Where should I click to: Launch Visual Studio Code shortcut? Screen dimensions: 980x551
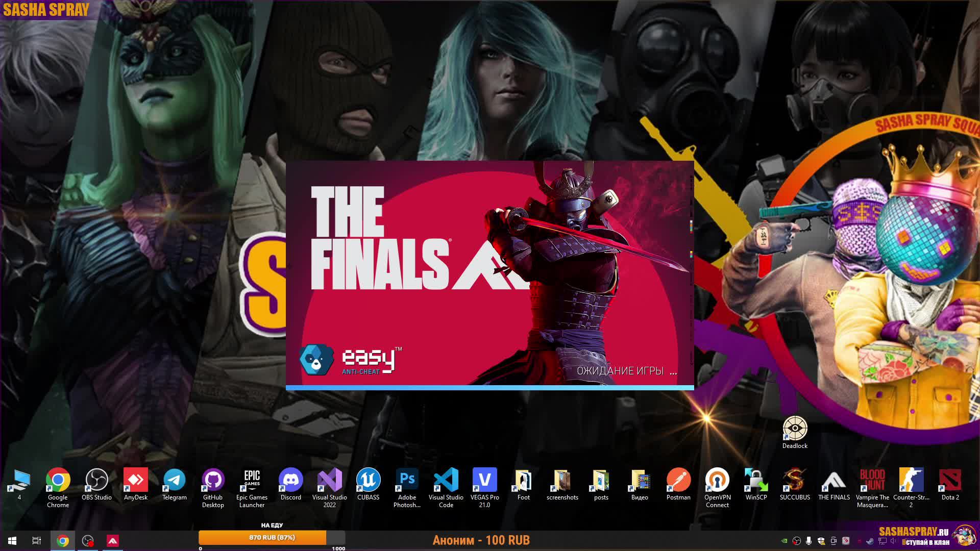[446, 482]
